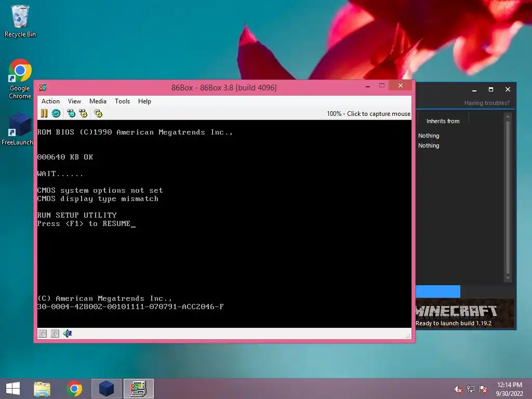Click the hard reset icon in 86Box toolbar
The image size is (532, 399).
[x=56, y=113]
